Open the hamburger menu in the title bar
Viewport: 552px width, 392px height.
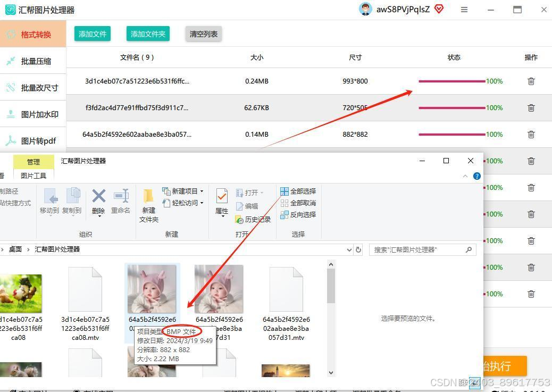click(464, 10)
